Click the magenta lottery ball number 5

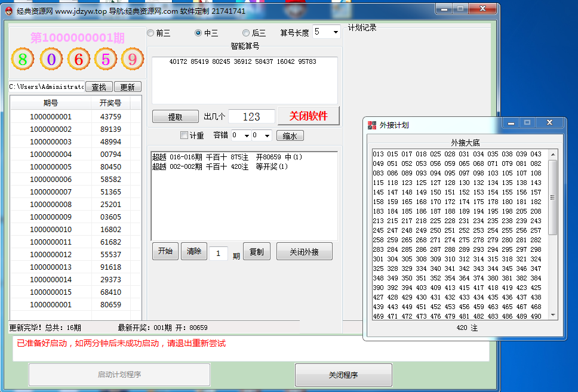[x=106, y=59]
